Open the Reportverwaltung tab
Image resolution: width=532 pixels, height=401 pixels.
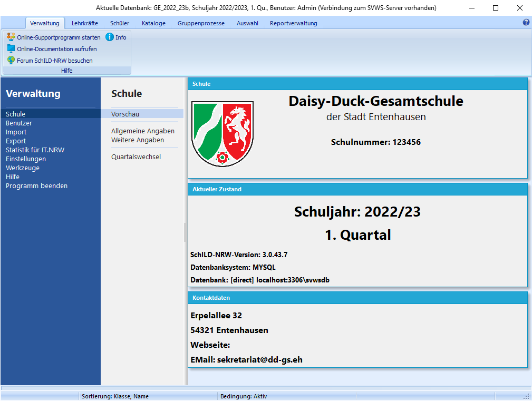pos(294,23)
